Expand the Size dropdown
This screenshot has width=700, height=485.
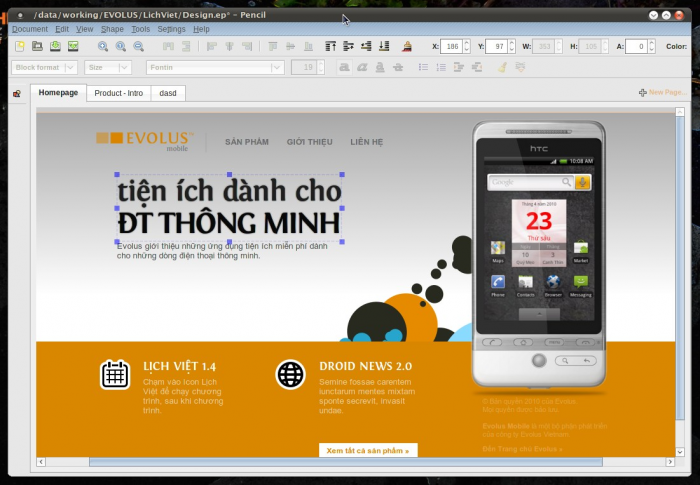pos(108,68)
